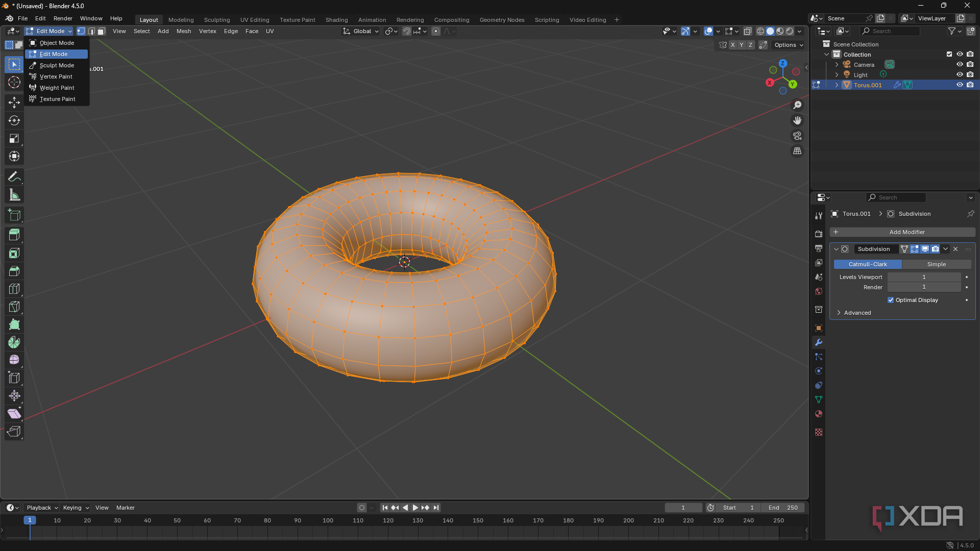This screenshot has width=980, height=551.
Task: Click the Render levels value field
Action: tap(924, 287)
